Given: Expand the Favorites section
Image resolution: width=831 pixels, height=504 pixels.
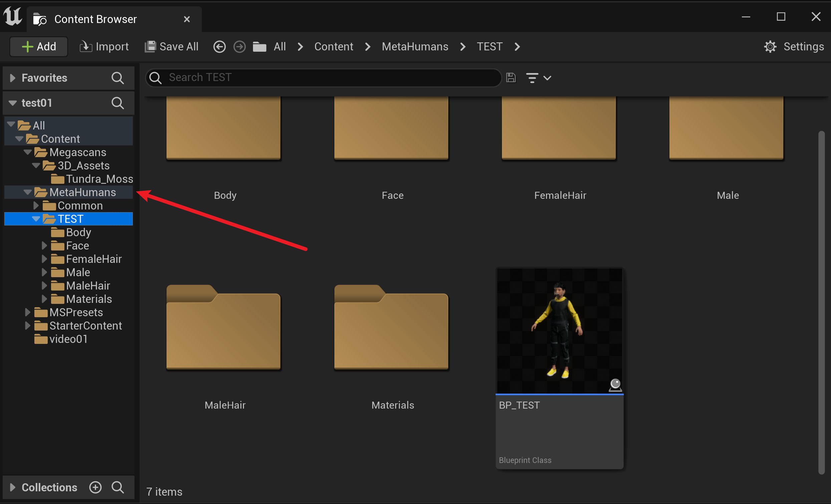Looking at the screenshot, I should pyautogui.click(x=12, y=78).
